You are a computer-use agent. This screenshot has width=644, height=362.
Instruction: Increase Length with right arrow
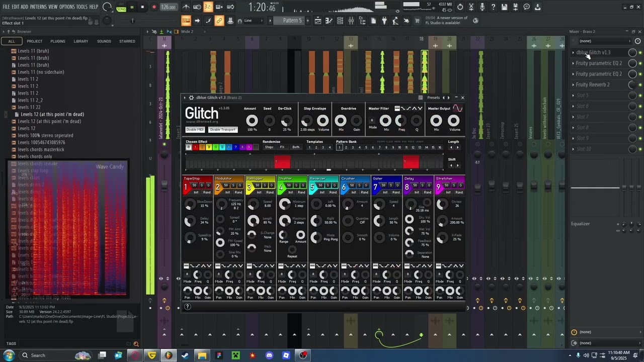(457, 147)
